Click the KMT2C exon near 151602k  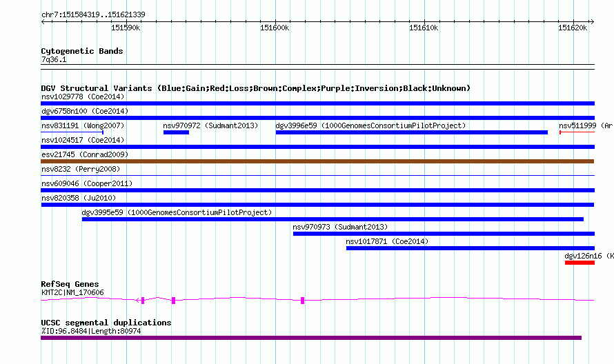point(302,301)
